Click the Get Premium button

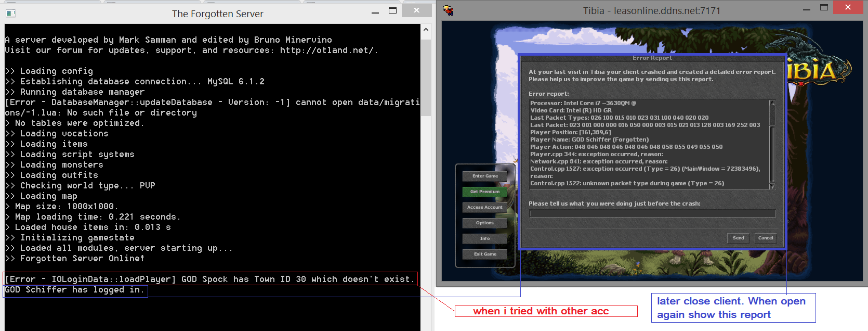485,192
